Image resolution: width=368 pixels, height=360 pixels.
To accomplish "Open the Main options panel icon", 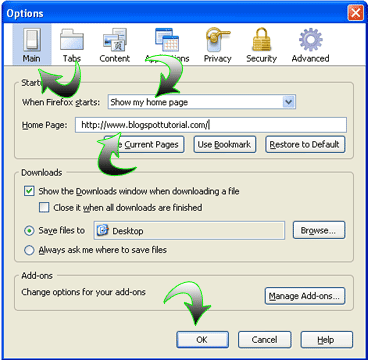I will click(x=32, y=44).
